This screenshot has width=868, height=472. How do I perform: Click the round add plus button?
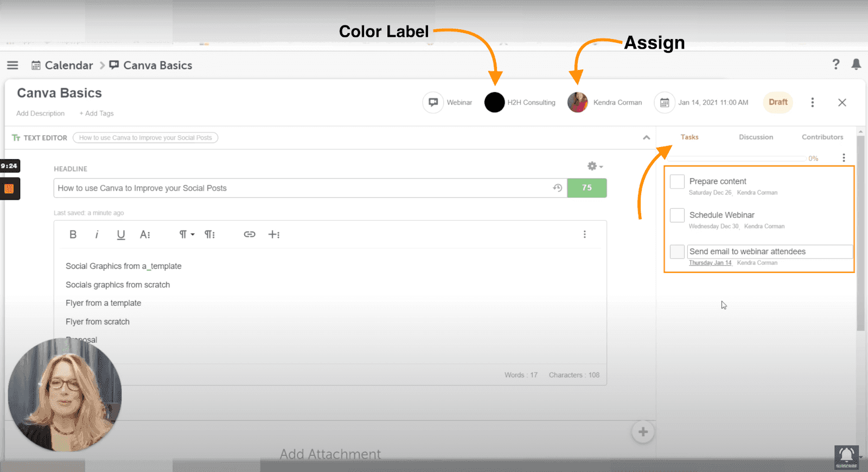[x=643, y=432]
